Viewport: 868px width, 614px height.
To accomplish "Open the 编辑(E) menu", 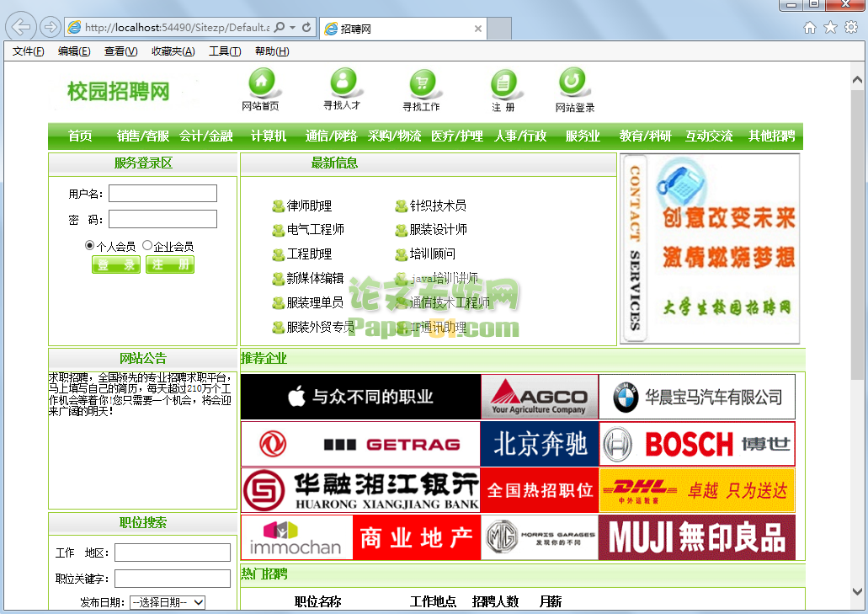I will click(x=74, y=51).
